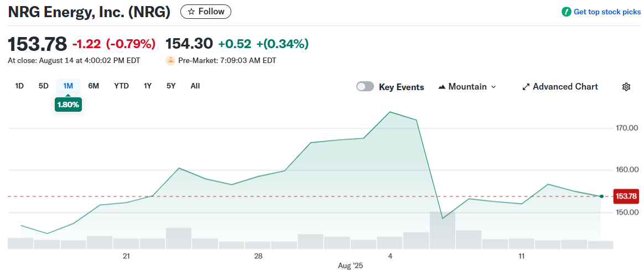Click the 21 date axis label

click(x=127, y=256)
